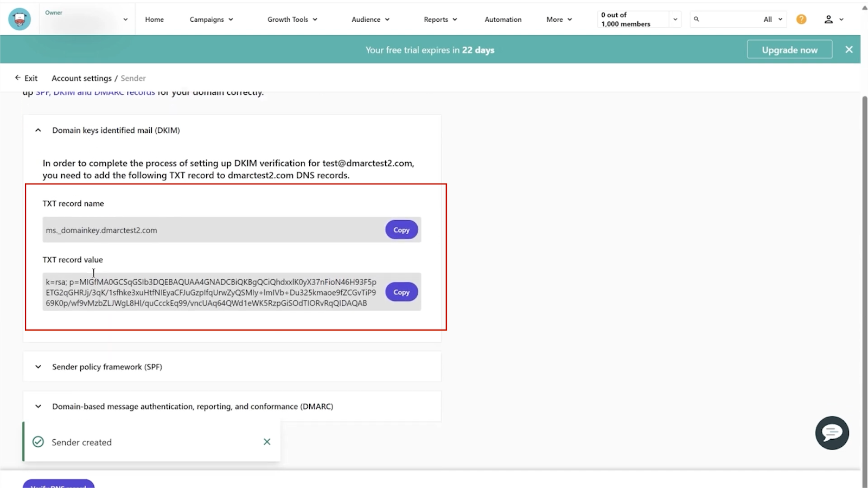Collapse the DKIM section

(x=38, y=130)
